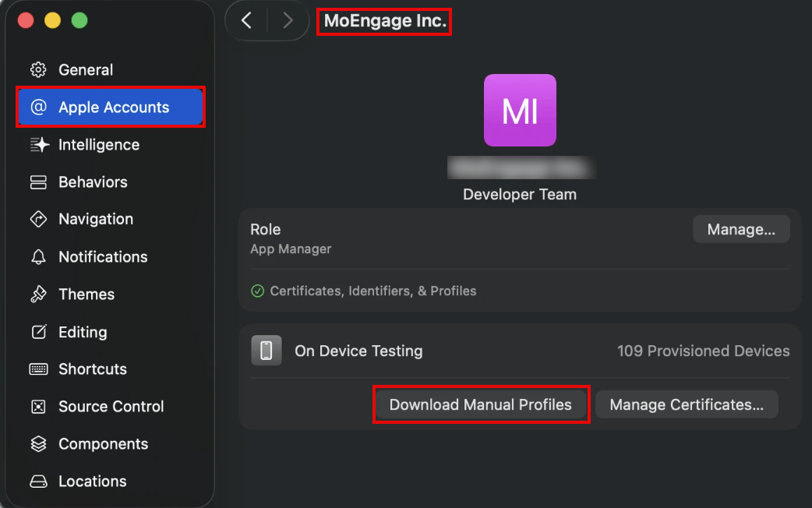The width and height of the screenshot is (812, 508).
Task: Go back with the left chevron
Action: pyautogui.click(x=247, y=21)
